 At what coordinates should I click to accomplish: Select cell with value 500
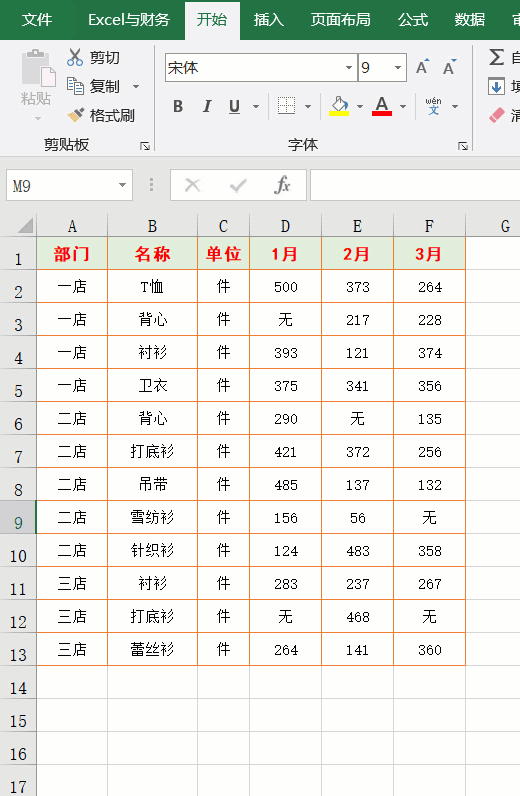pyautogui.click(x=285, y=286)
